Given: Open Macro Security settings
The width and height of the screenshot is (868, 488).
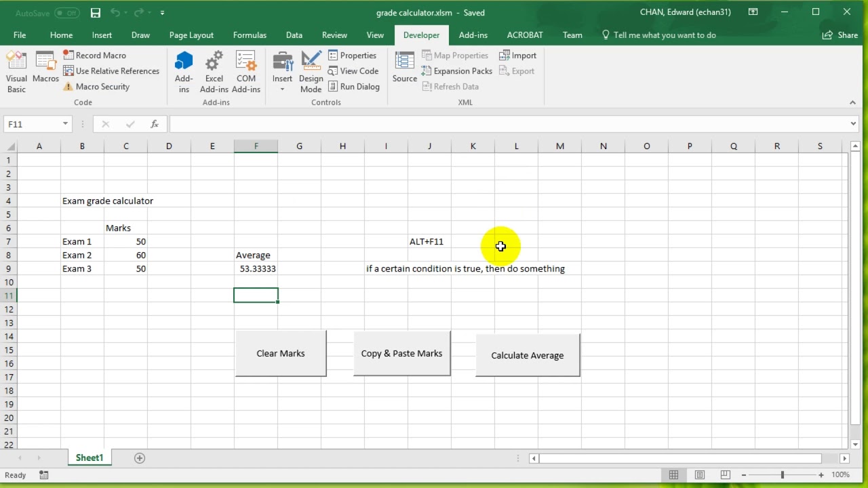Looking at the screenshot, I should pos(96,87).
